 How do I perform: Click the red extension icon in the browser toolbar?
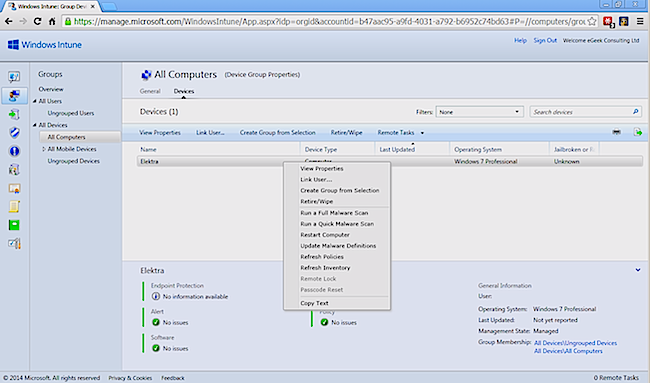coord(608,21)
